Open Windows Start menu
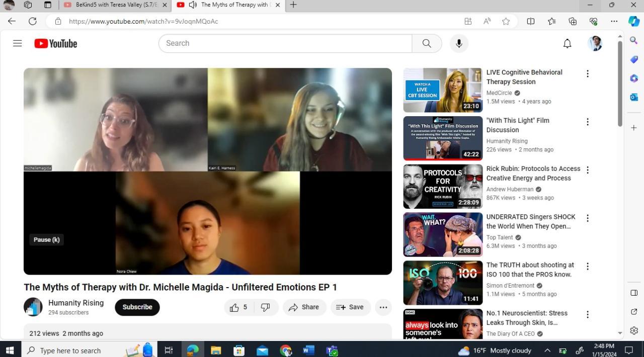Image resolution: width=644 pixels, height=357 pixels. (10, 350)
